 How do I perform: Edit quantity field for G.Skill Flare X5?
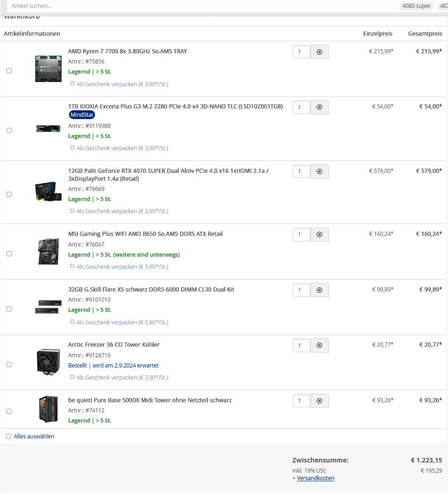[302, 290]
